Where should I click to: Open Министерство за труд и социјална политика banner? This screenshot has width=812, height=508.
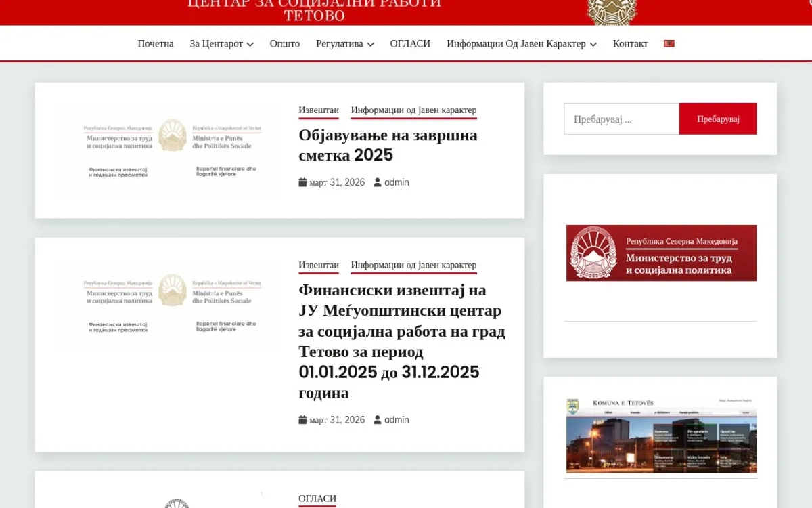point(661,253)
